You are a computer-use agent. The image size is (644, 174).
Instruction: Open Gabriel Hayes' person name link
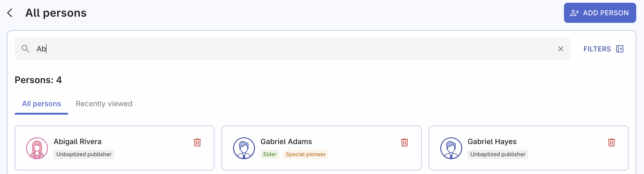click(x=492, y=142)
